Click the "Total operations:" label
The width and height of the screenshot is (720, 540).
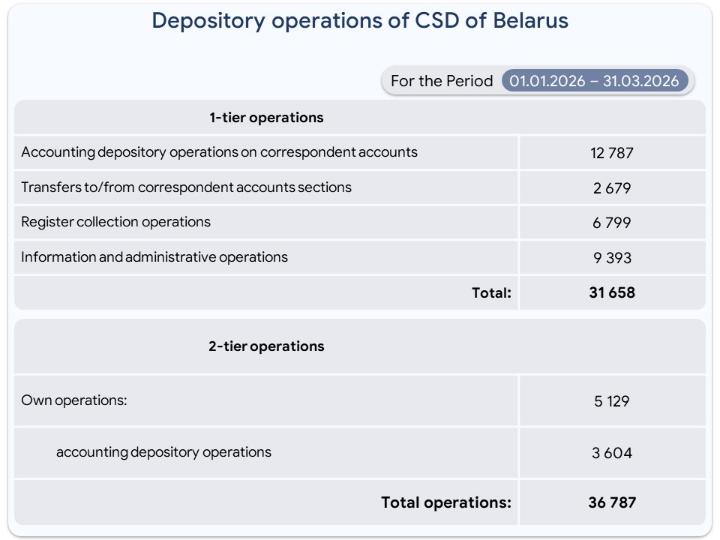pyautogui.click(x=446, y=502)
